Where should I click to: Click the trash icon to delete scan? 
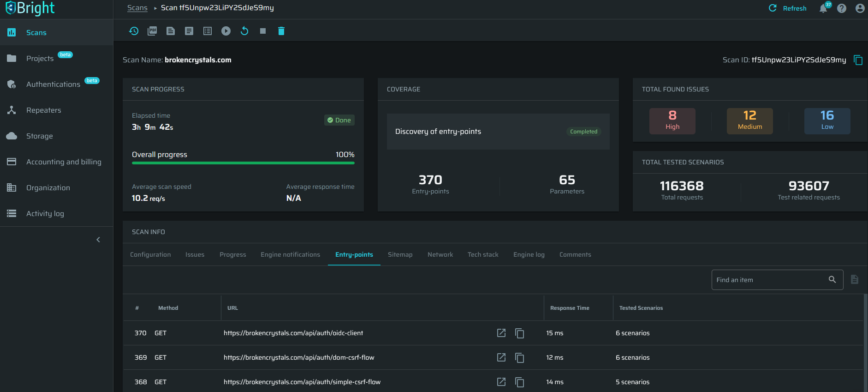tap(281, 31)
